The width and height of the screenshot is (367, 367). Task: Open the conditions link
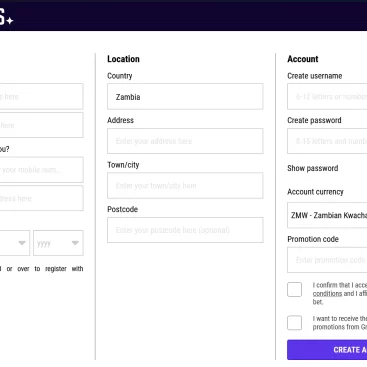coord(327,294)
